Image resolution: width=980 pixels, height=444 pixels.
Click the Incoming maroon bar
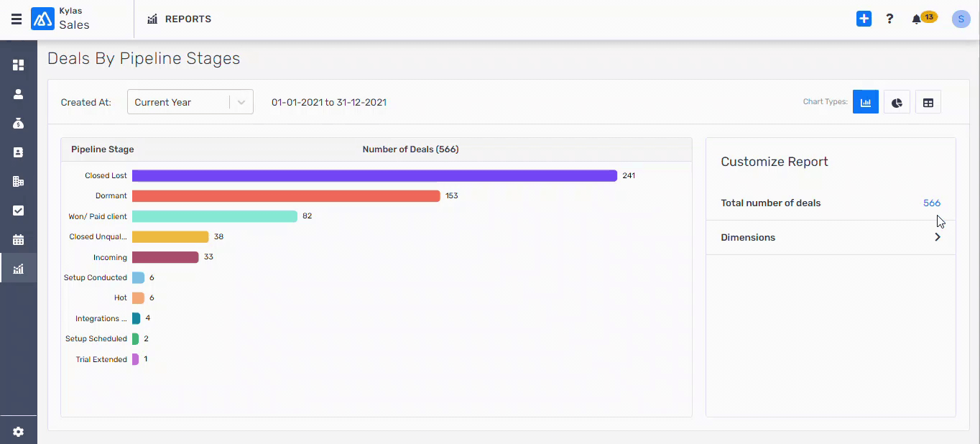[x=165, y=257]
